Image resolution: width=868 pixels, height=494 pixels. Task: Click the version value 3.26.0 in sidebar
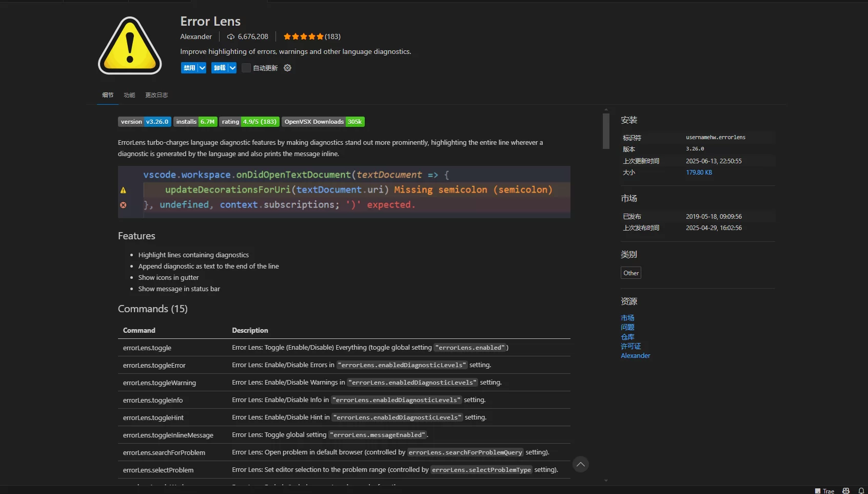point(695,149)
